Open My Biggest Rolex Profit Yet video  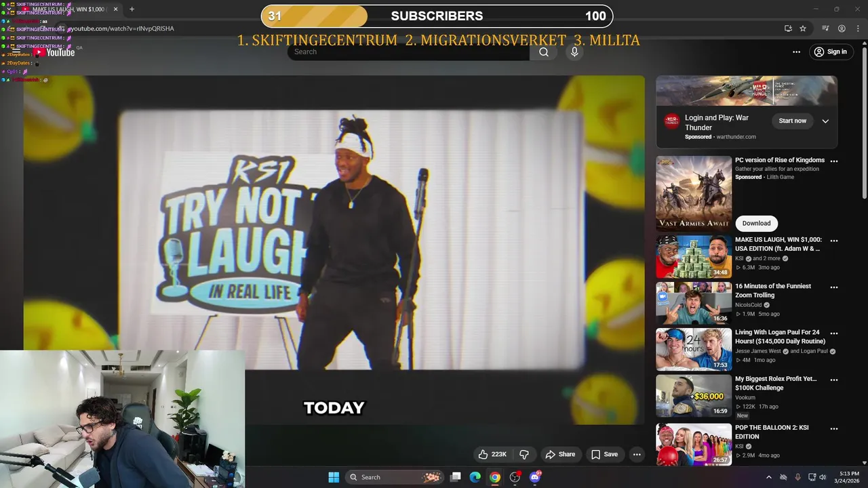776,384
